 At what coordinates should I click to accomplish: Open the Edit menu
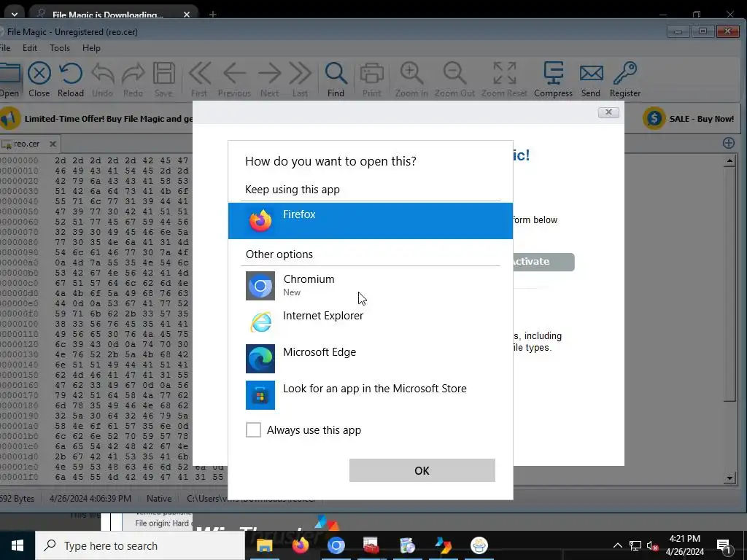(29, 48)
